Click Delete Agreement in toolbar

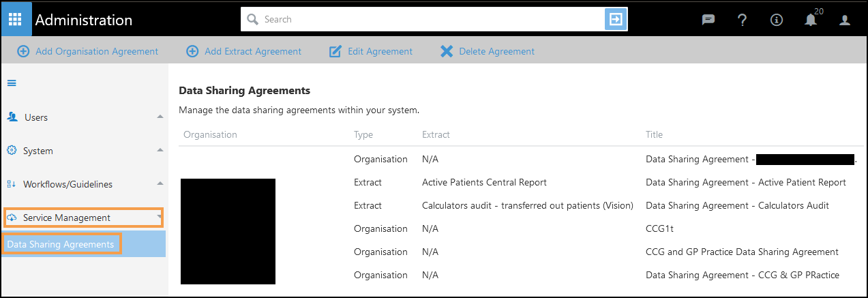click(488, 51)
